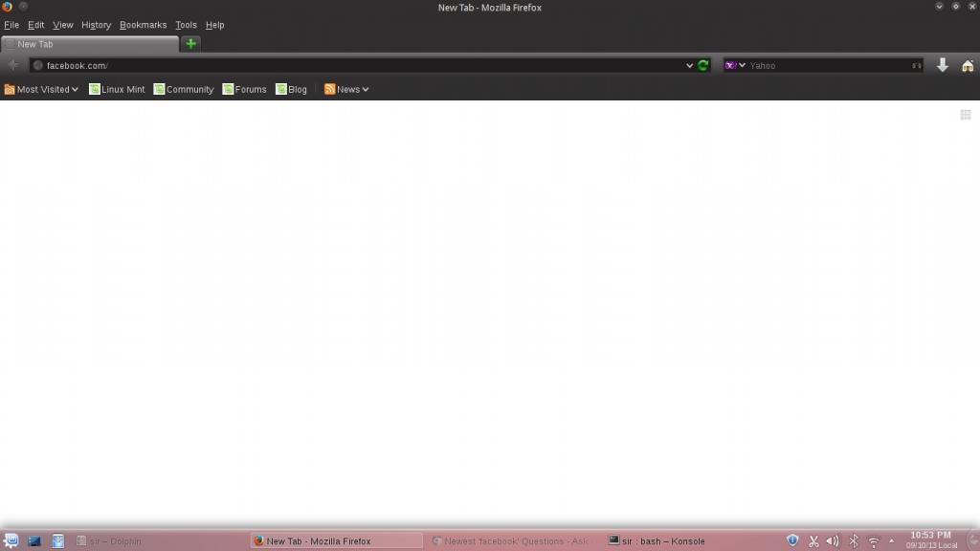Toggle the new tab grid thumbnails icon

coord(966,115)
